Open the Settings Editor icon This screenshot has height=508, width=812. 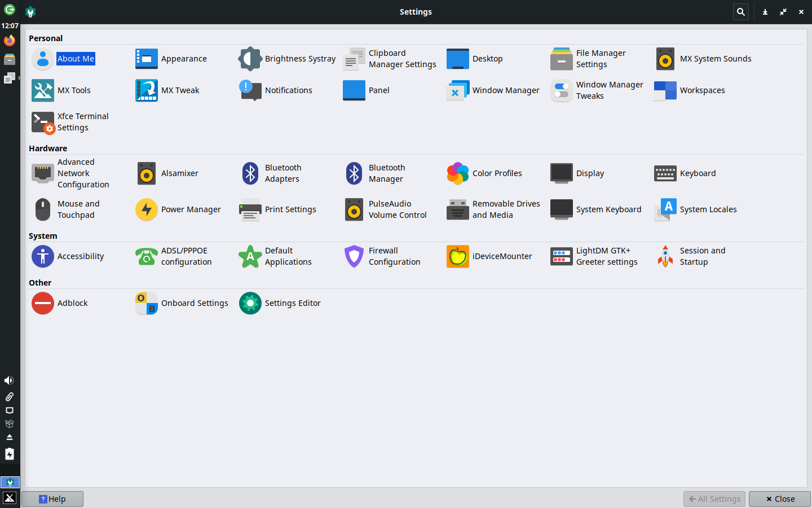point(250,303)
